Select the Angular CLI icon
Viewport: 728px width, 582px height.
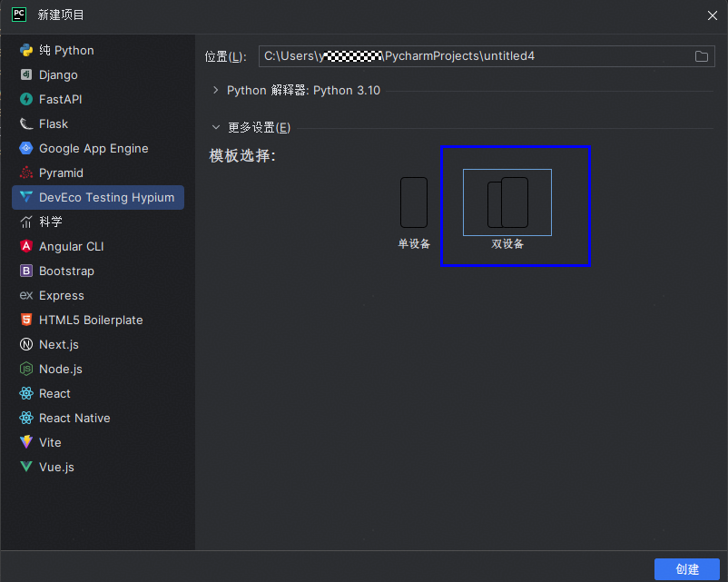click(26, 246)
